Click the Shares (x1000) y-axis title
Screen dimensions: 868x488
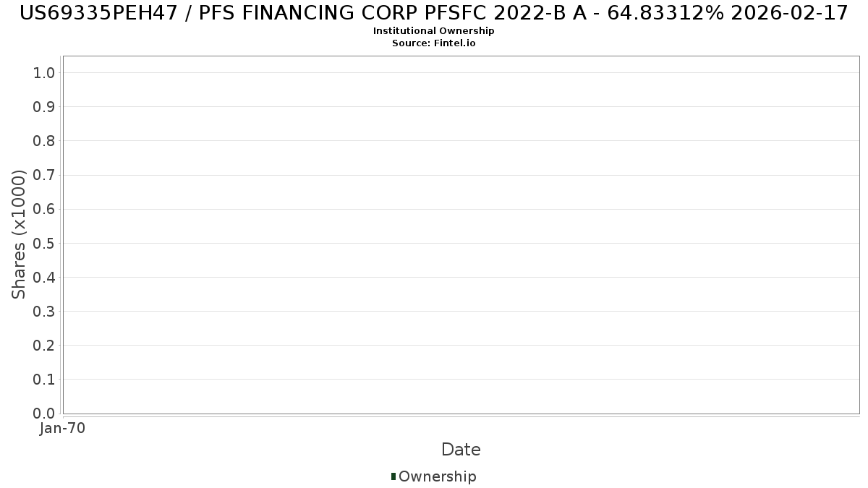19,234
